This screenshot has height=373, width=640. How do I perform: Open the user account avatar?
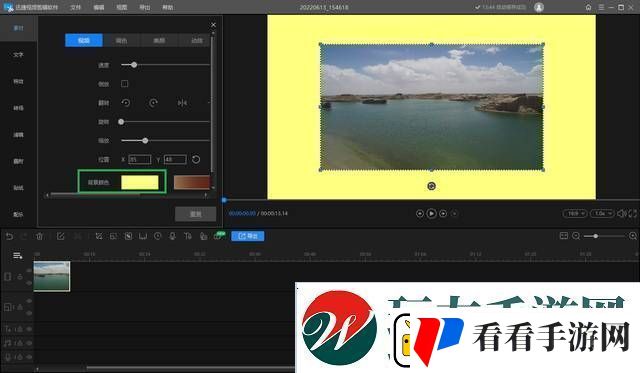[539, 7]
